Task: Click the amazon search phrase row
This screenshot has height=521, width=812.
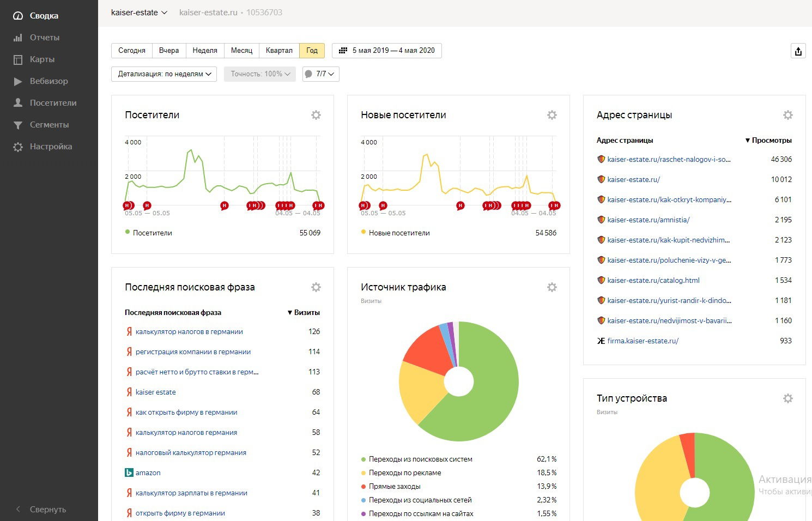Action: click(x=148, y=473)
